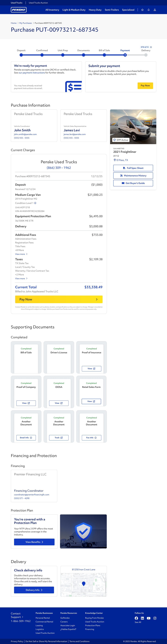Click the EPP Active badge
The image size is (167, 644).
[121, 140]
